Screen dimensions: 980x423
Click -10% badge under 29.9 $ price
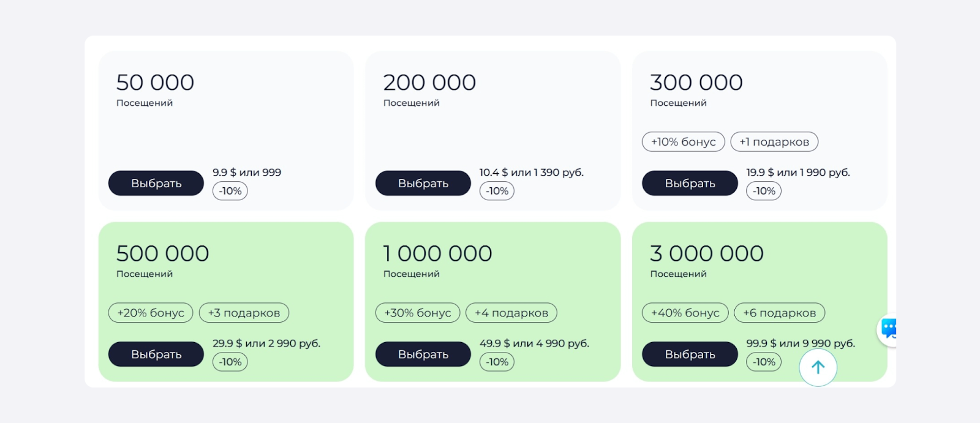(x=230, y=362)
